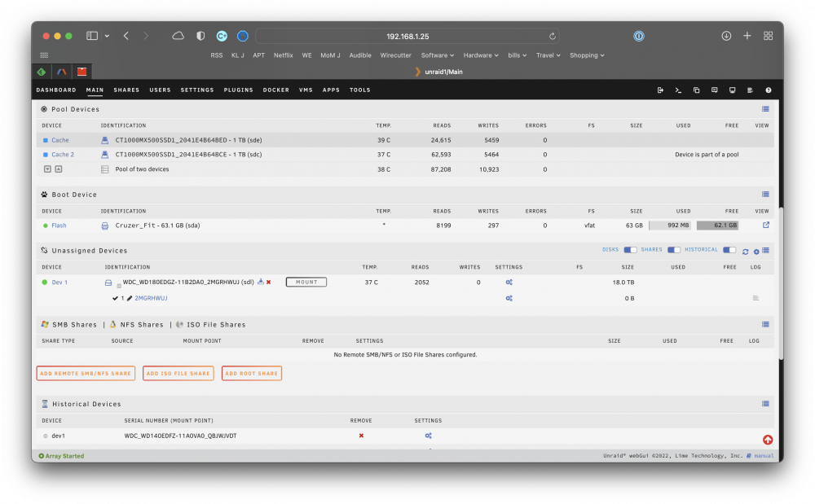
Task: Collapse the Historical Devices section list icon
Action: click(765, 404)
